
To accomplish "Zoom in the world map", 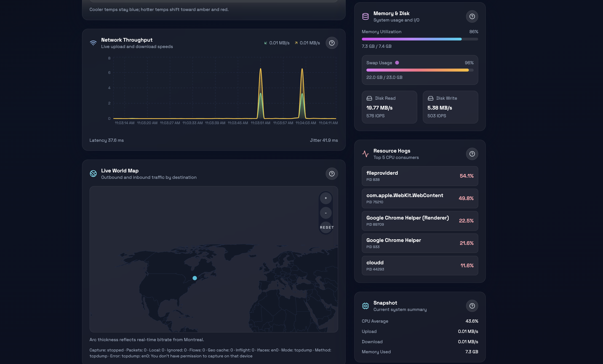I will click(326, 198).
